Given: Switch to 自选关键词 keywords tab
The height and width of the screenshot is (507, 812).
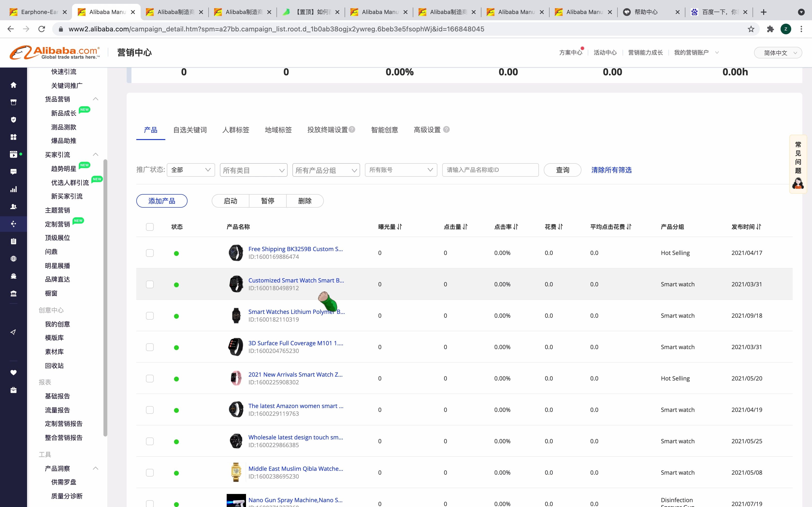Looking at the screenshot, I should point(190,130).
